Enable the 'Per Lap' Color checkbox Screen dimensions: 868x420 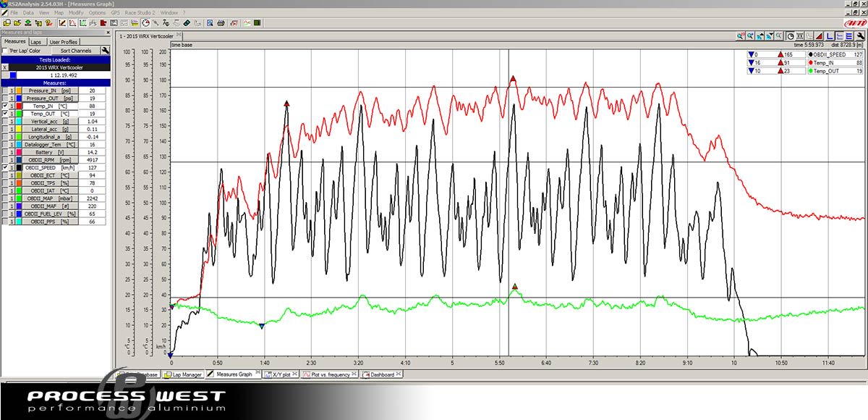pos(5,51)
